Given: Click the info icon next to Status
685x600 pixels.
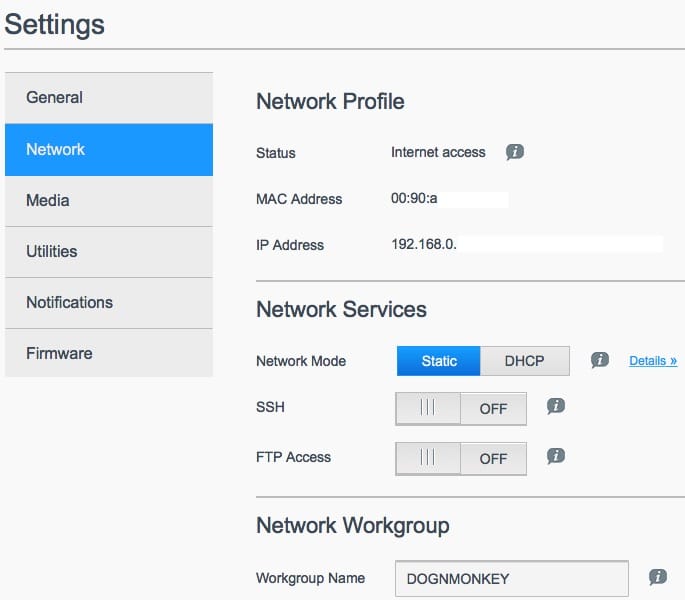Looking at the screenshot, I should [x=515, y=153].
